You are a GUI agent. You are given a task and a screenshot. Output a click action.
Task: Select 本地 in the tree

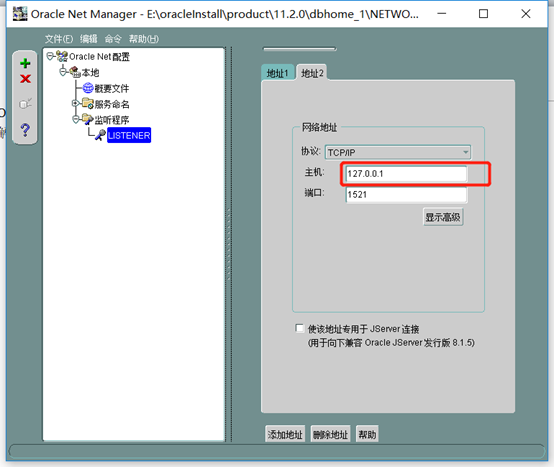tap(90, 72)
